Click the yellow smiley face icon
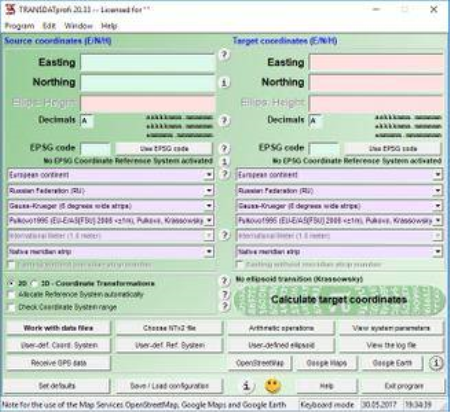 click(x=272, y=386)
